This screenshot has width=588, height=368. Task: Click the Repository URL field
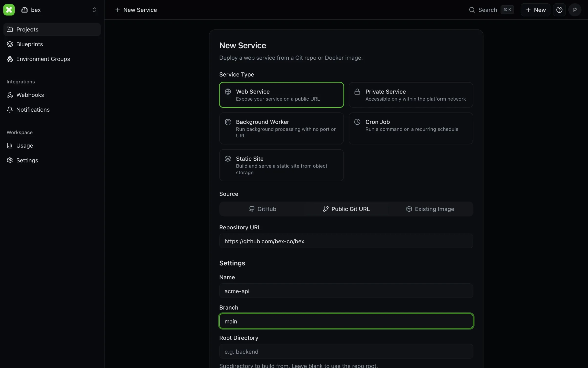pyautogui.click(x=346, y=241)
